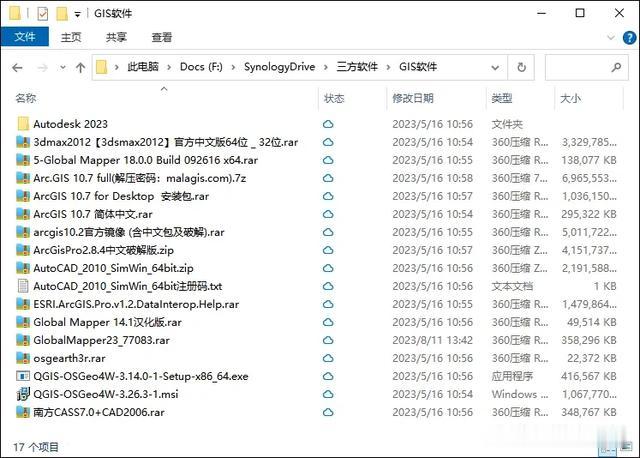Click cloud status icon for osgearth3r.rar

pyautogui.click(x=328, y=358)
